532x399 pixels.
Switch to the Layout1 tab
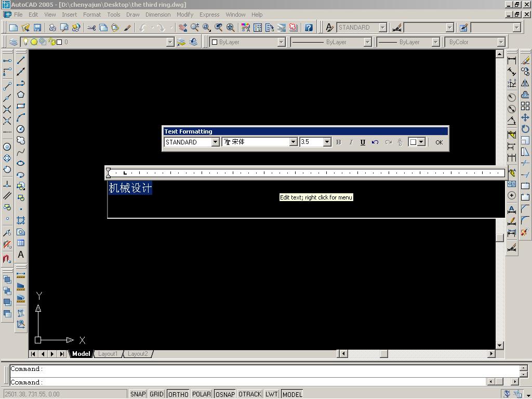pos(108,354)
